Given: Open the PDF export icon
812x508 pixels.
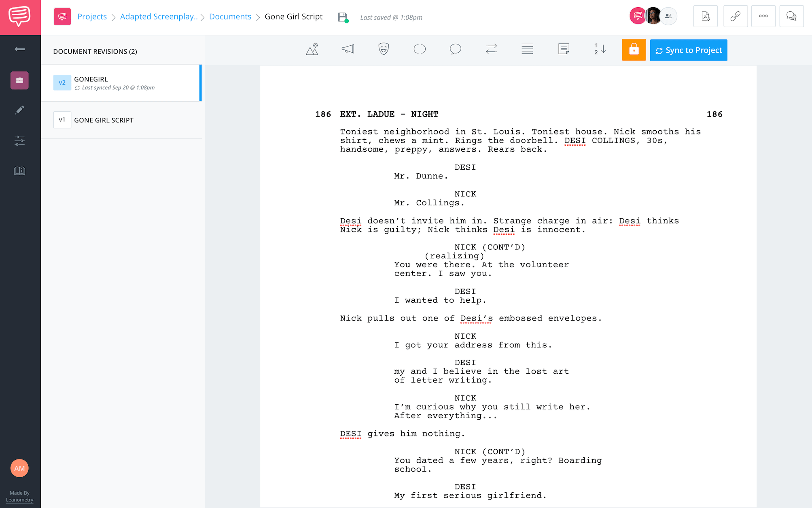Looking at the screenshot, I should coord(705,16).
